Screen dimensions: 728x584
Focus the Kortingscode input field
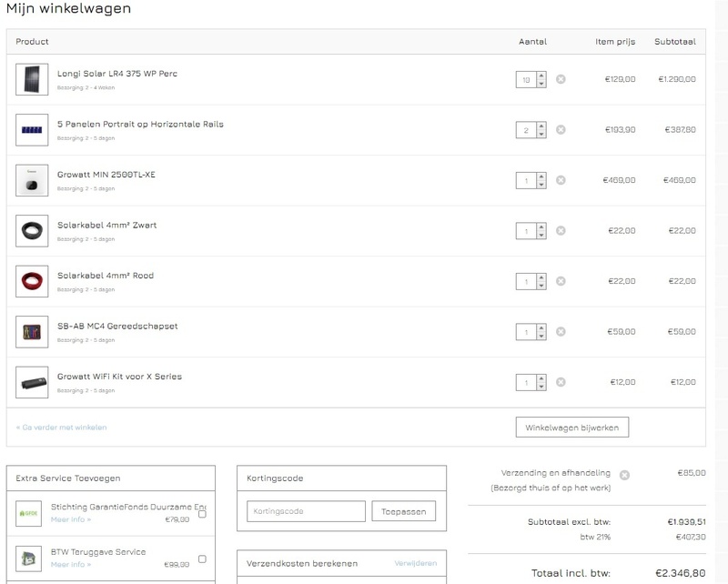coord(306,511)
